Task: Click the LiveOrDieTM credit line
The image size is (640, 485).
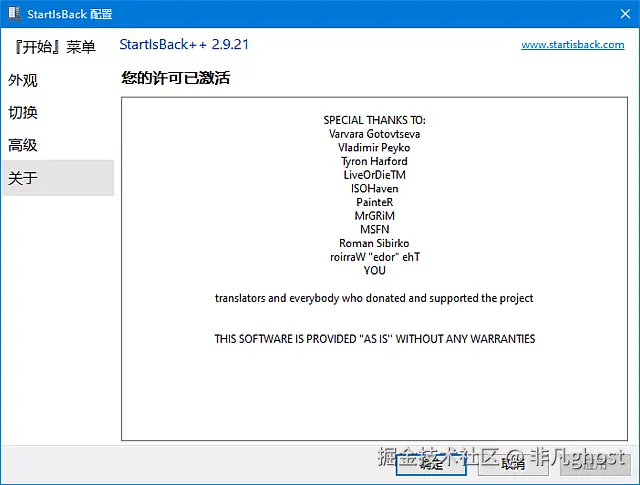Action: point(374,175)
